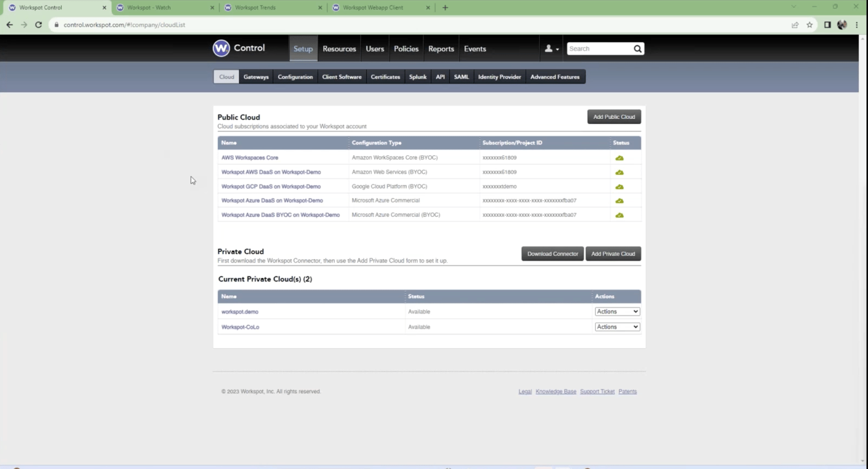Open the Policies main menu
This screenshot has width=868, height=469.
click(x=406, y=49)
